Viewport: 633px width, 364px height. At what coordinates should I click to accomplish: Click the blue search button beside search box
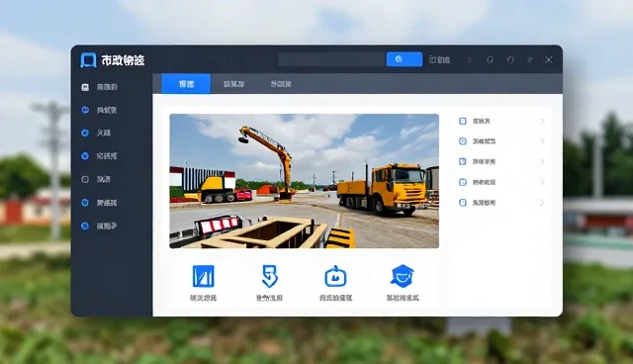tap(405, 59)
